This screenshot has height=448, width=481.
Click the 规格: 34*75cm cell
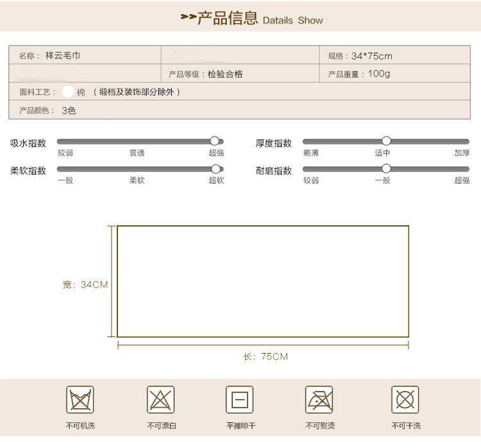[394, 55]
